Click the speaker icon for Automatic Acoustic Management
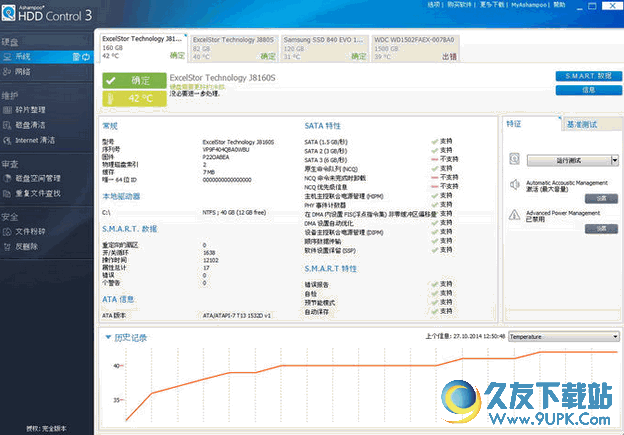This screenshot has height=435, width=624. coord(515,185)
